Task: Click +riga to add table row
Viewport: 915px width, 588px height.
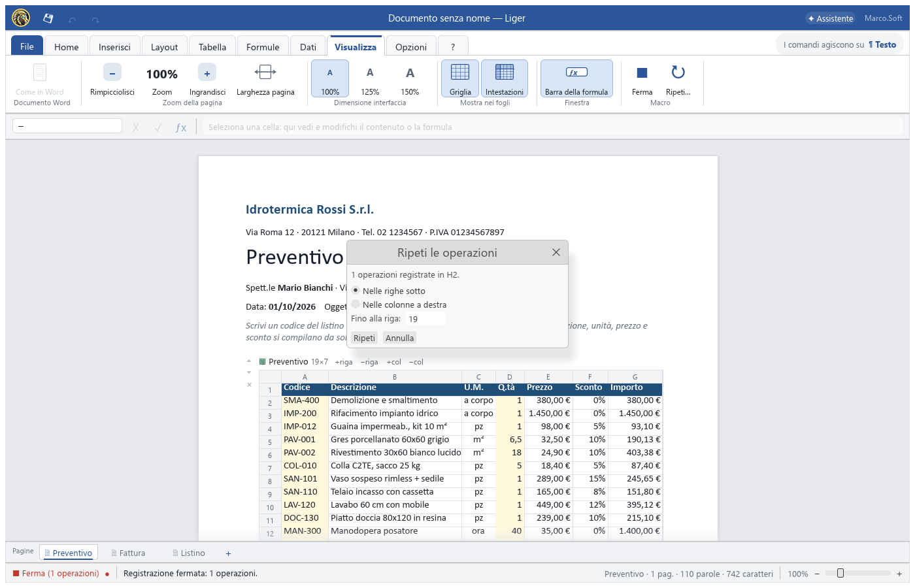Action: pos(344,362)
